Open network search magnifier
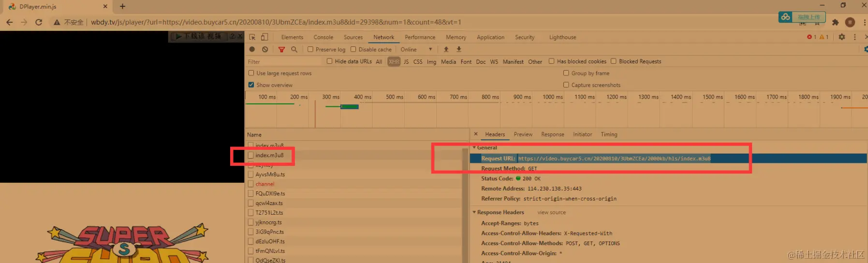The width and height of the screenshot is (868, 263). coord(294,49)
